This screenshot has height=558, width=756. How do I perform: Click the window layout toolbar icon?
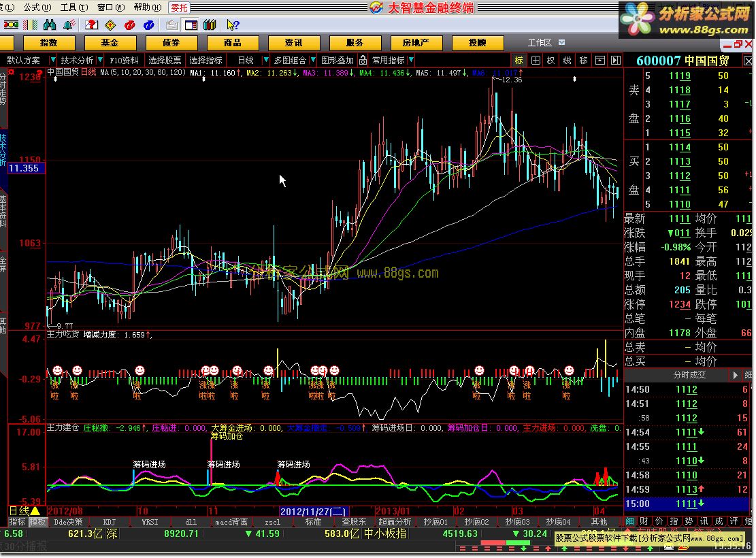191,24
